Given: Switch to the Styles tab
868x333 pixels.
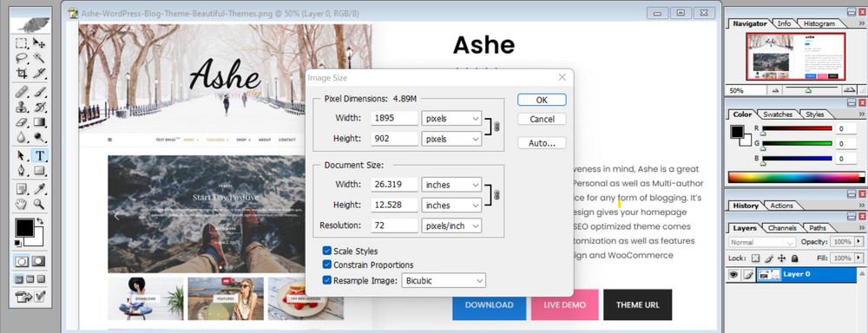Looking at the screenshot, I should coord(814,114).
